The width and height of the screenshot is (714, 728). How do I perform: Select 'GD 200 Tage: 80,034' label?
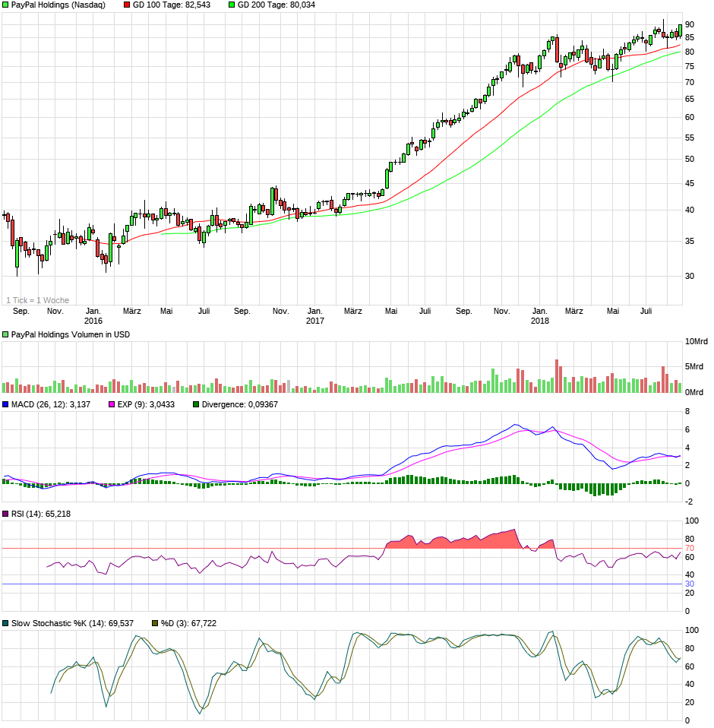276,5
